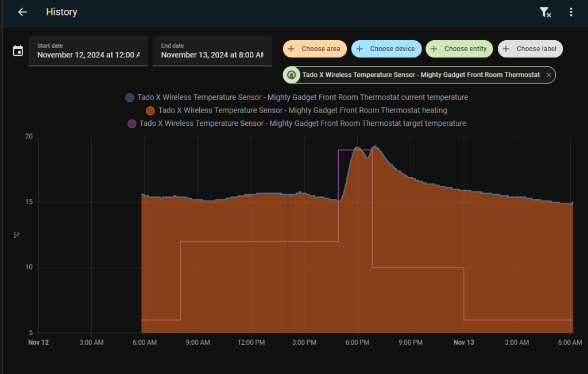Click the plus icon on Choose area
588x374 pixels.
291,49
